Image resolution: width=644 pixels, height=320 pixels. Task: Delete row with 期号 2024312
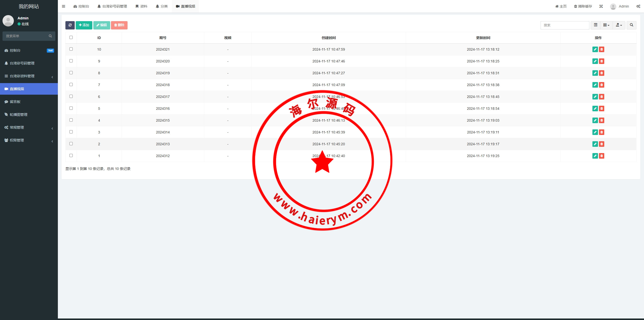(x=601, y=156)
